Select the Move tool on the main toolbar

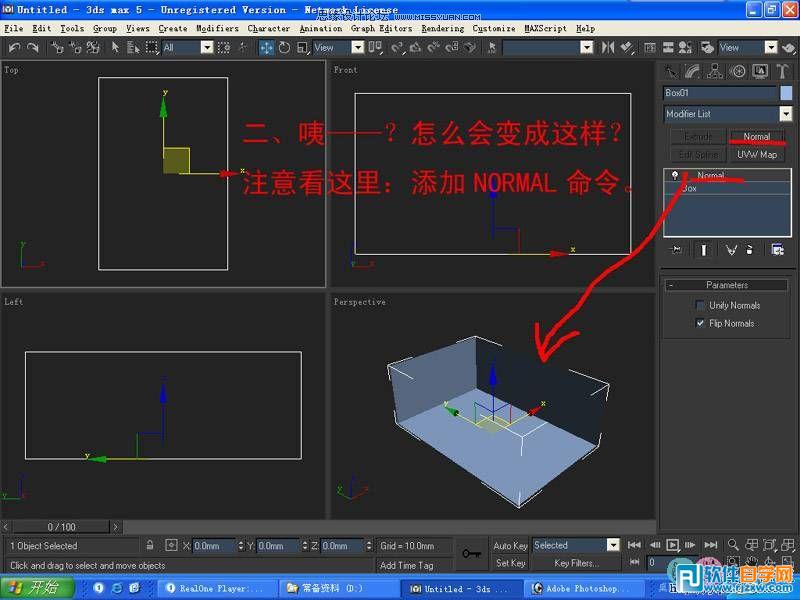coord(265,47)
